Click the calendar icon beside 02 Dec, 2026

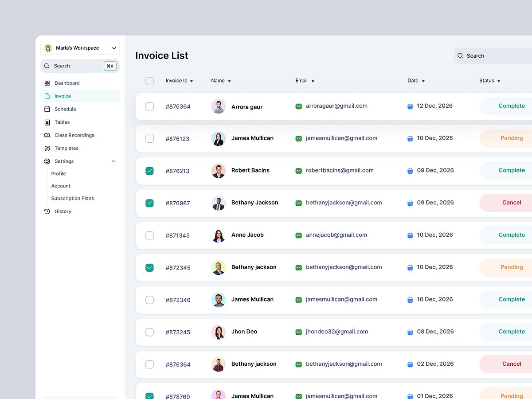(410, 364)
